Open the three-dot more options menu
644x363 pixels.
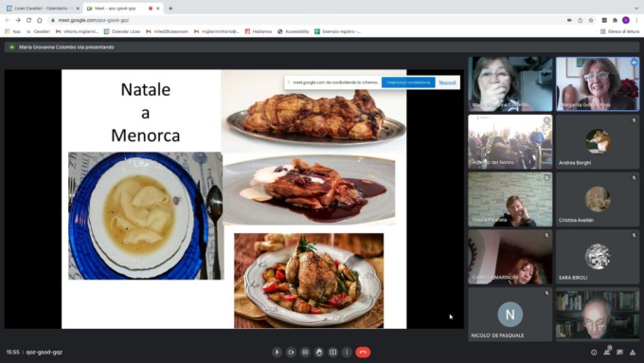click(x=347, y=353)
